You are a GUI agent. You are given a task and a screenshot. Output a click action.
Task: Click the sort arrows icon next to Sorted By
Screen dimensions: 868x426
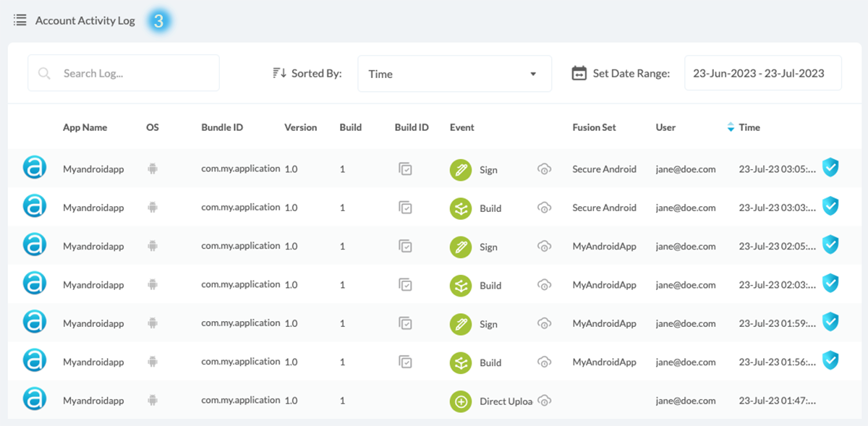(x=278, y=73)
